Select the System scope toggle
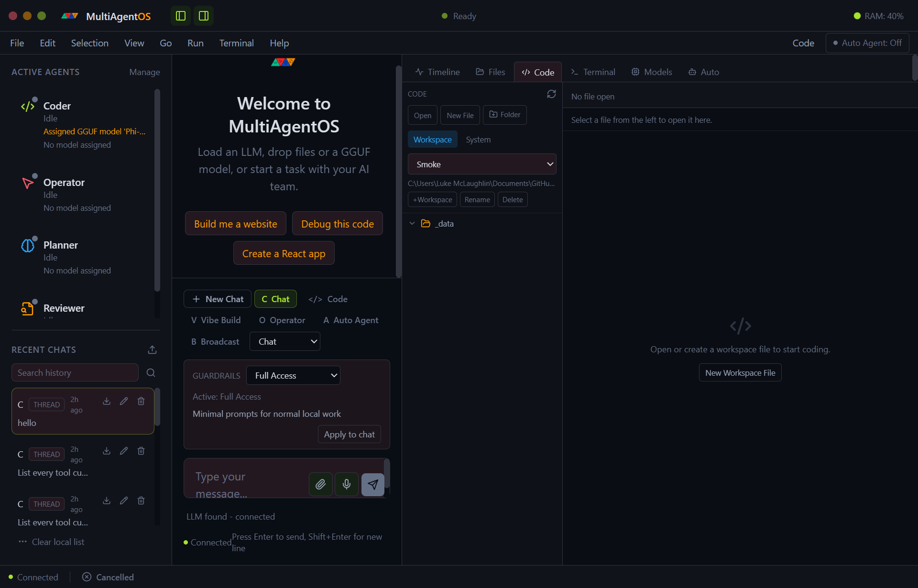 click(x=478, y=140)
